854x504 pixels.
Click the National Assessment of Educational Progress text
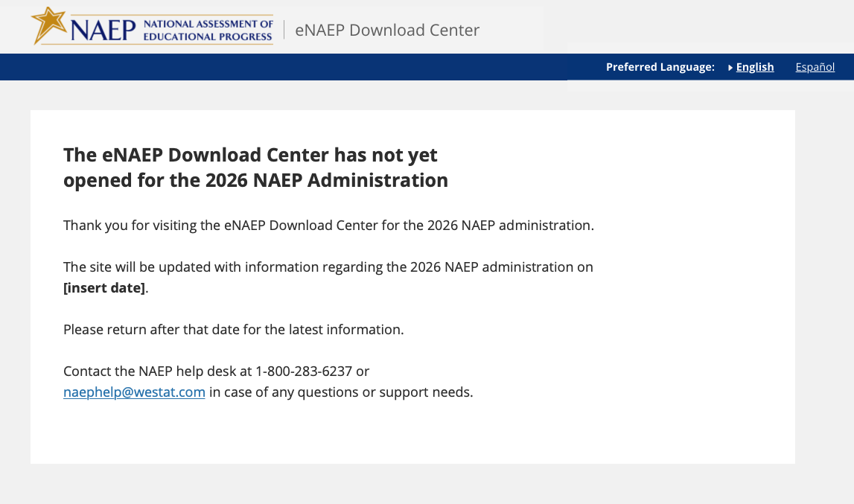(208, 24)
